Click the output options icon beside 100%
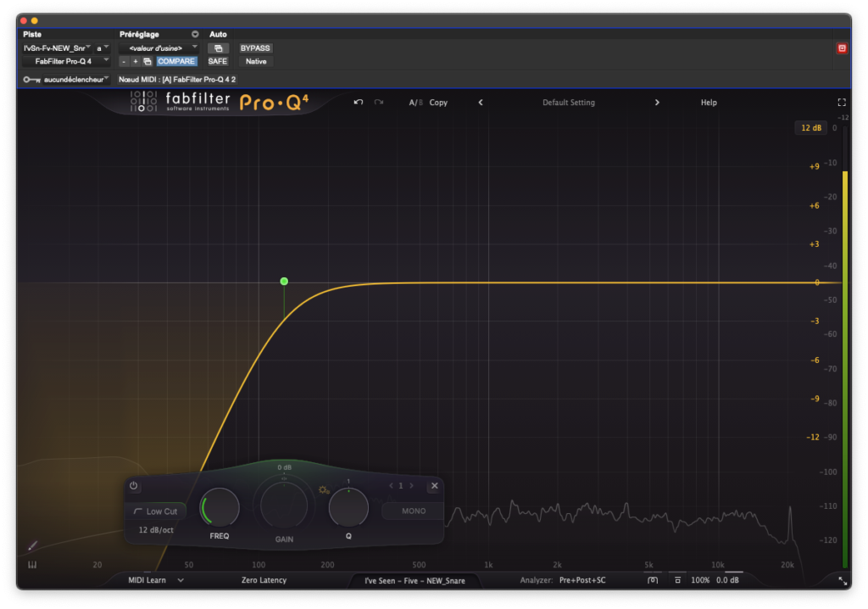Viewport: 868px width, 609px height. (677, 580)
